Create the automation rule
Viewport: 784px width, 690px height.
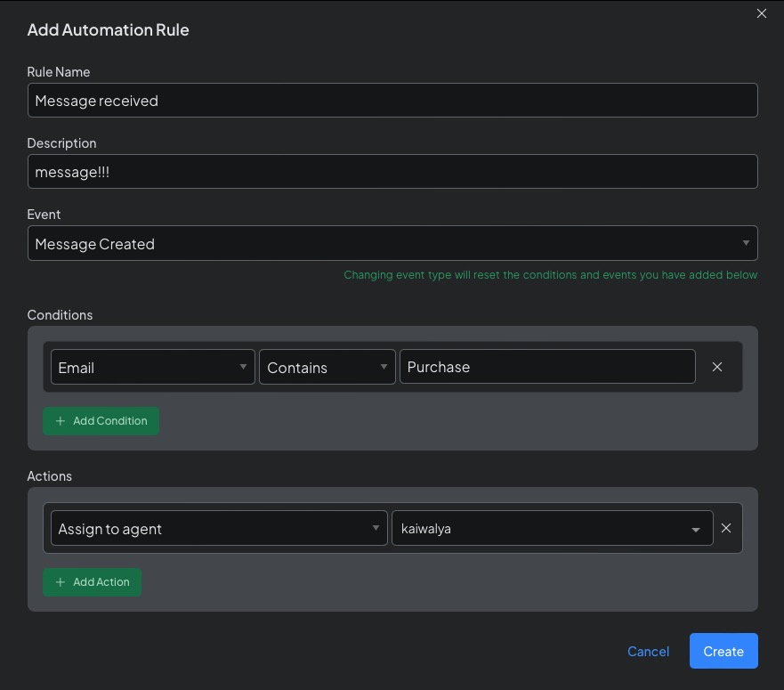723,651
